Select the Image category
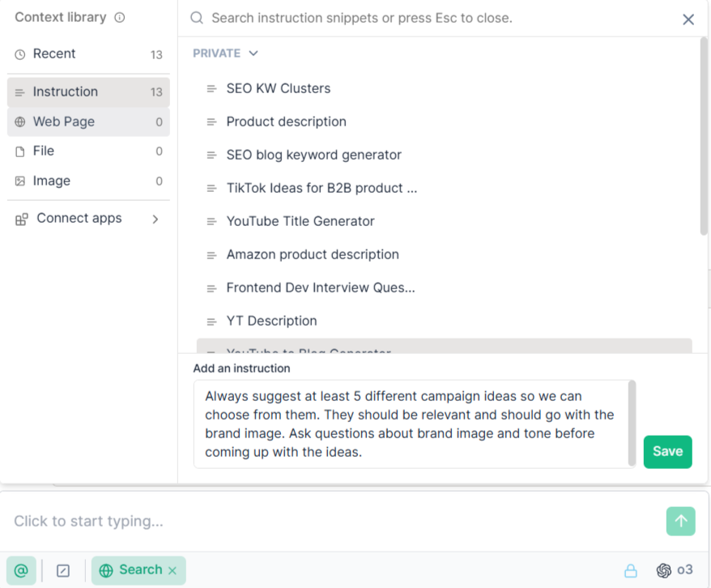This screenshot has height=588, width=711. tap(88, 181)
